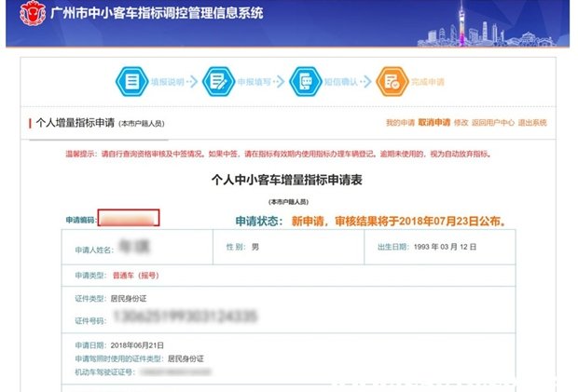
Task: Click the orange 完成申请 step icon
Action: coord(392,82)
